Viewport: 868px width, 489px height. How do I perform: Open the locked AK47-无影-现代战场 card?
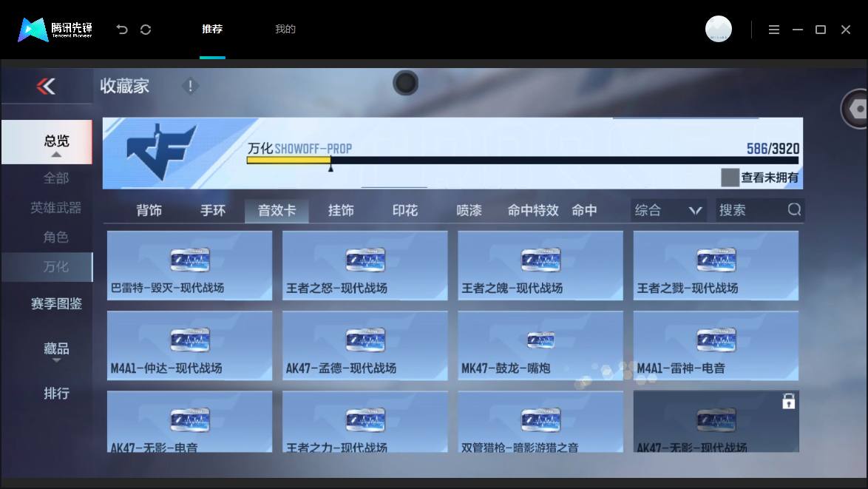pyautogui.click(x=716, y=422)
